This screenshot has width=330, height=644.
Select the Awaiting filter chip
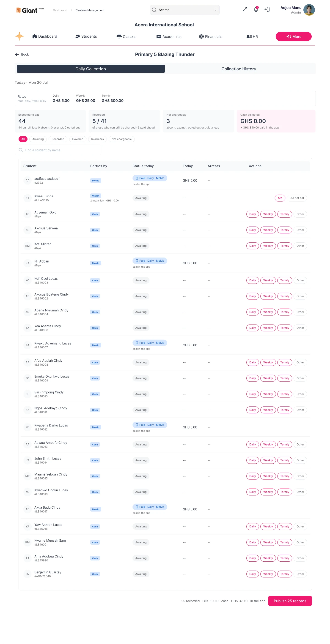(38, 139)
